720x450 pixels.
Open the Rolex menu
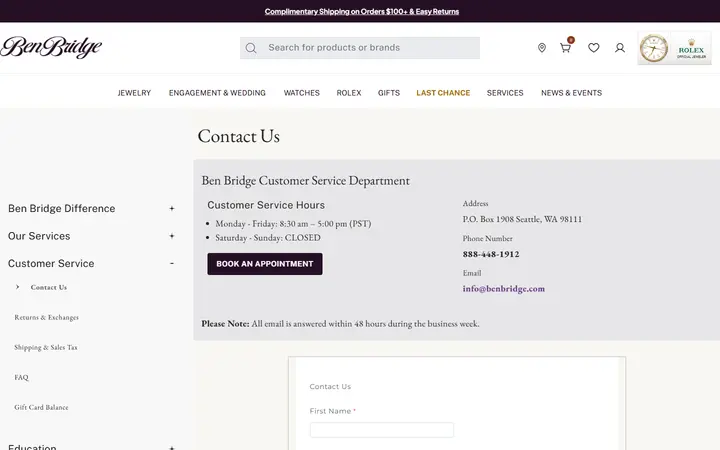coord(349,93)
